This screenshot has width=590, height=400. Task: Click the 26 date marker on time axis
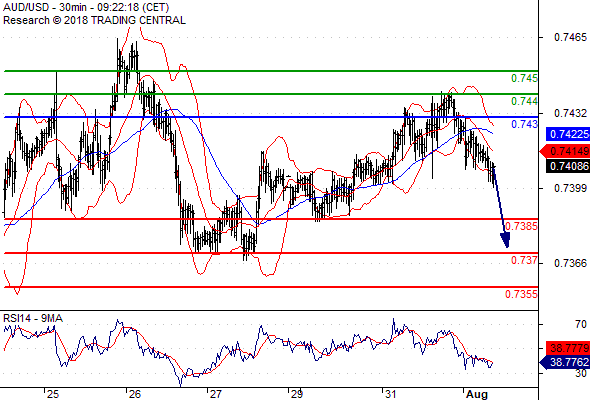click(134, 394)
